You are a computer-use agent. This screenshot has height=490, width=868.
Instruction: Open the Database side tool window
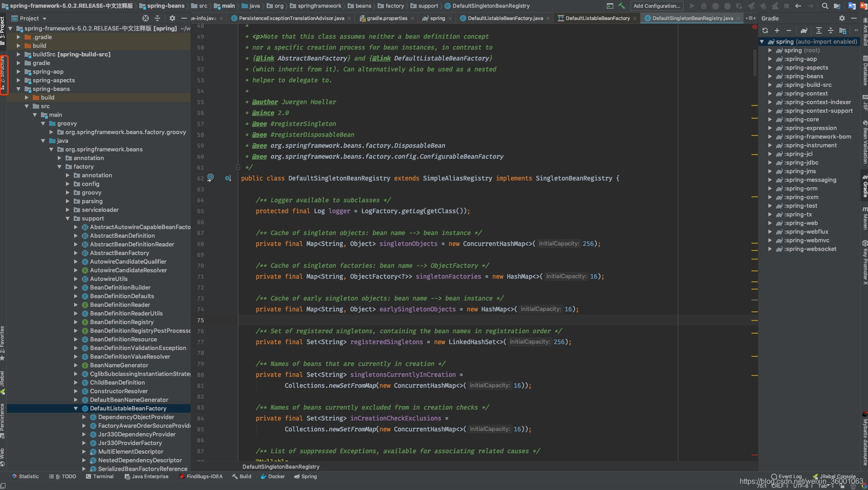coord(865,71)
